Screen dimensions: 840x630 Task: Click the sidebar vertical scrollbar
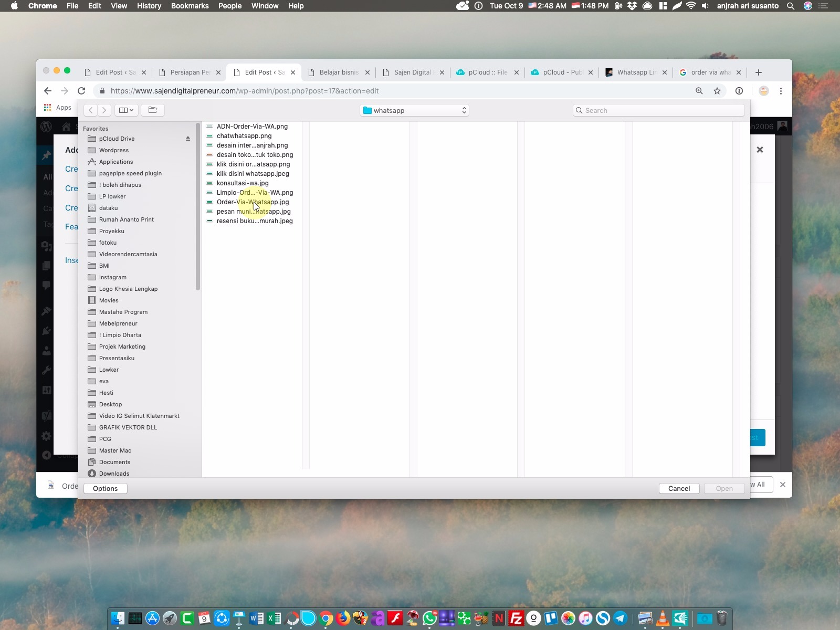tap(198, 210)
